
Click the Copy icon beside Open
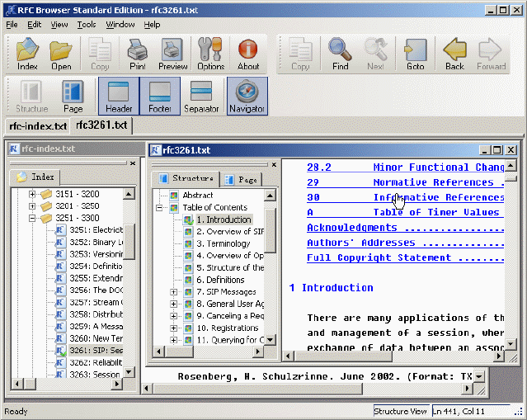pyautogui.click(x=100, y=54)
